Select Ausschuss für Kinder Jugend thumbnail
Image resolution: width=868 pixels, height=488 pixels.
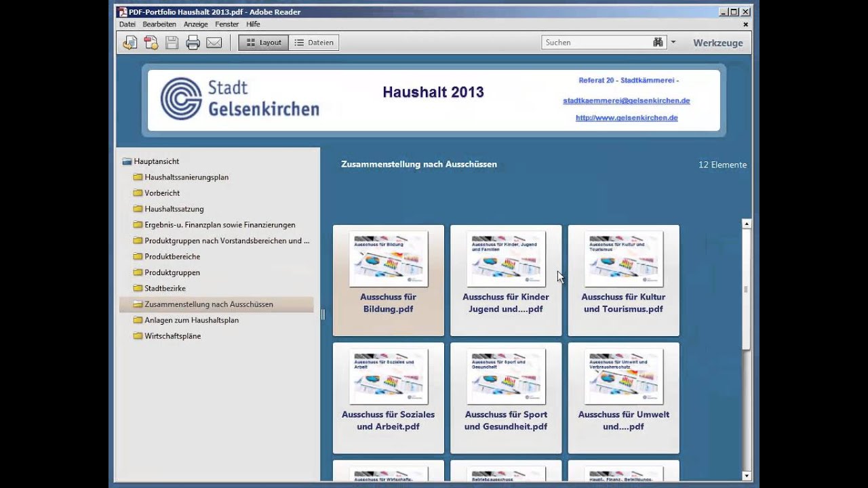pyautogui.click(x=506, y=259)
